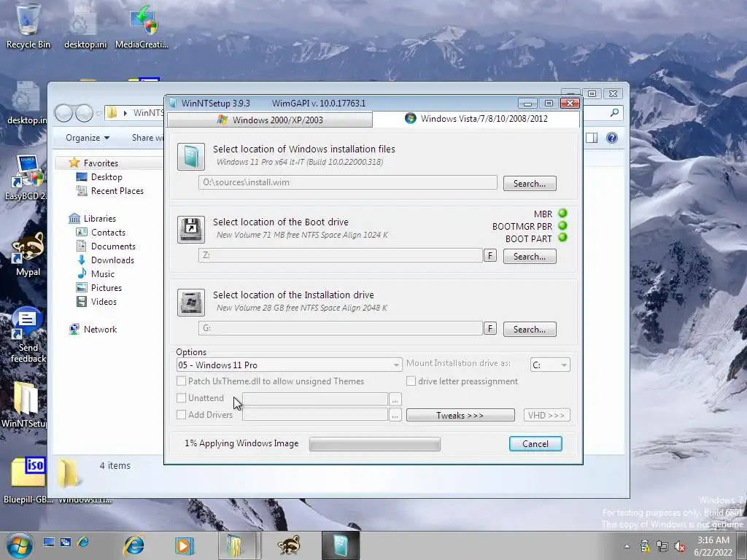747x560 pixels.
Task: Enable the Unattend checkbox
Action: [x=181, y=397]
